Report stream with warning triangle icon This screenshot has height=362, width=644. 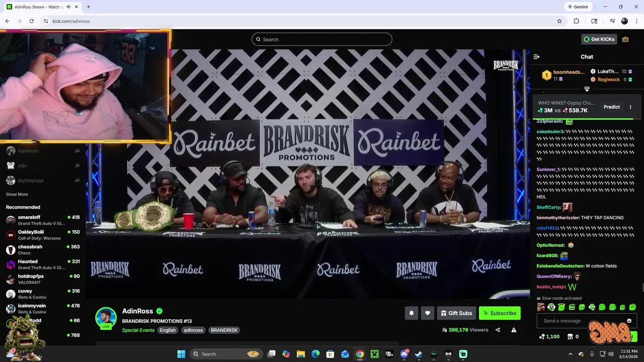point(514,330)
